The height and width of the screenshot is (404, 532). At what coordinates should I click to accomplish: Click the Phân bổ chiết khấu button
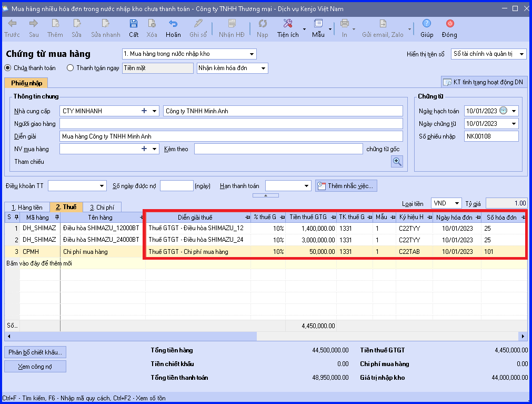click(x=35, y=352)
